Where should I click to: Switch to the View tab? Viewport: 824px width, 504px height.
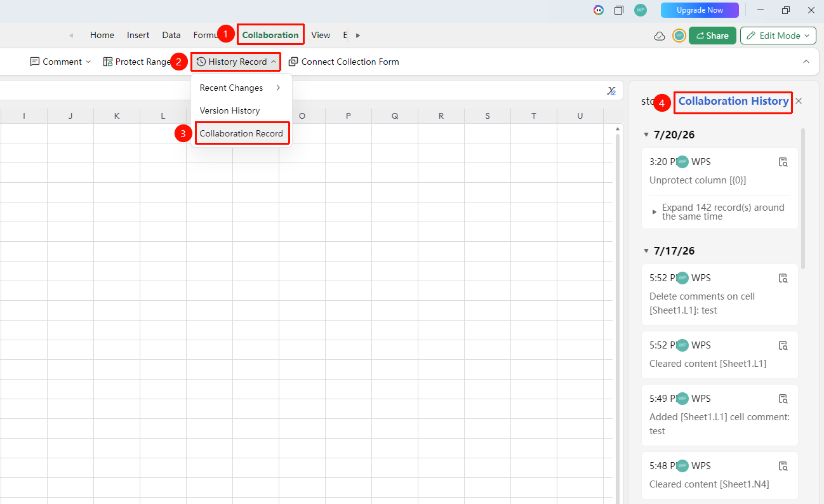(x=321, y=35)
